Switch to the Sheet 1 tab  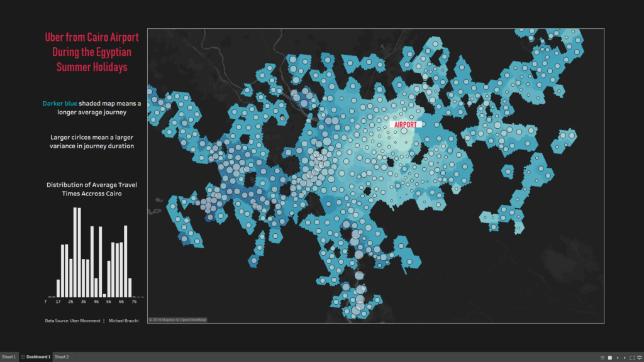click(9, 357)
